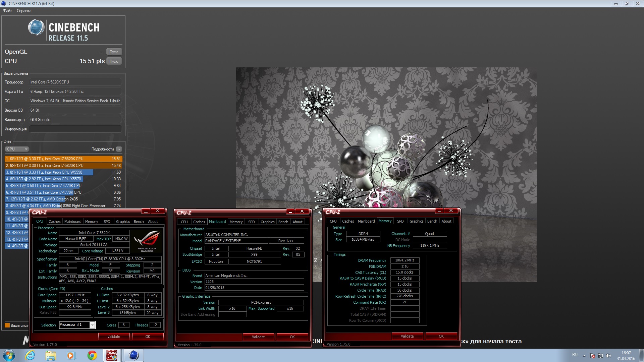Select the ROG CPU-Z taskbar icon

112,355
